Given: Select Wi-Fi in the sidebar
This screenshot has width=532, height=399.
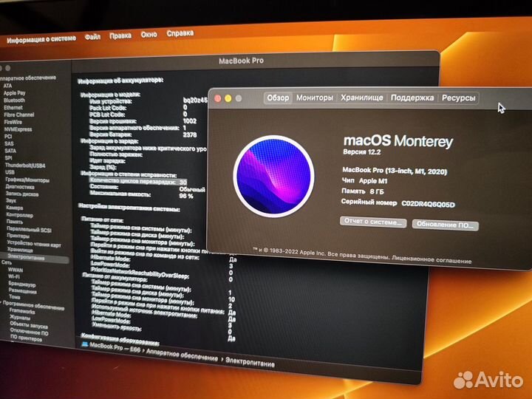Looking at the screenshot, I should tap(14, 276).
